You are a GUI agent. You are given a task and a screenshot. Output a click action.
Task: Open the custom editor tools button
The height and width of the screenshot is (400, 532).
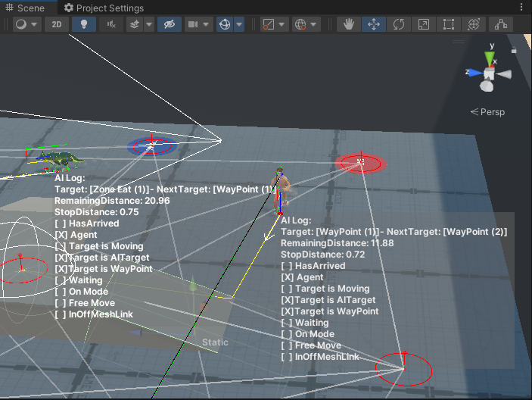[500, 24]
